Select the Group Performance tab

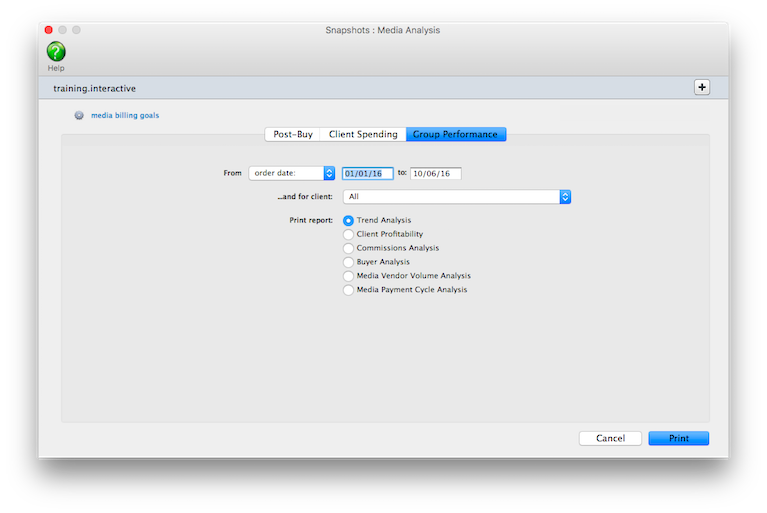click(456, 134)
